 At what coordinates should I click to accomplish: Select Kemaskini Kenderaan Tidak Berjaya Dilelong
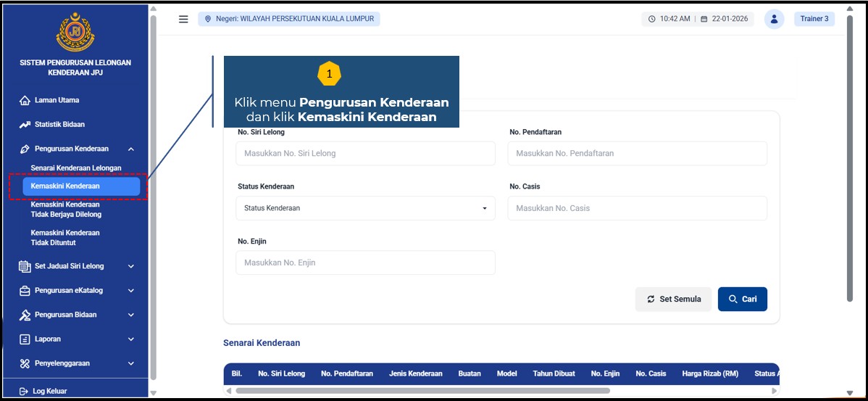(66, 210)
